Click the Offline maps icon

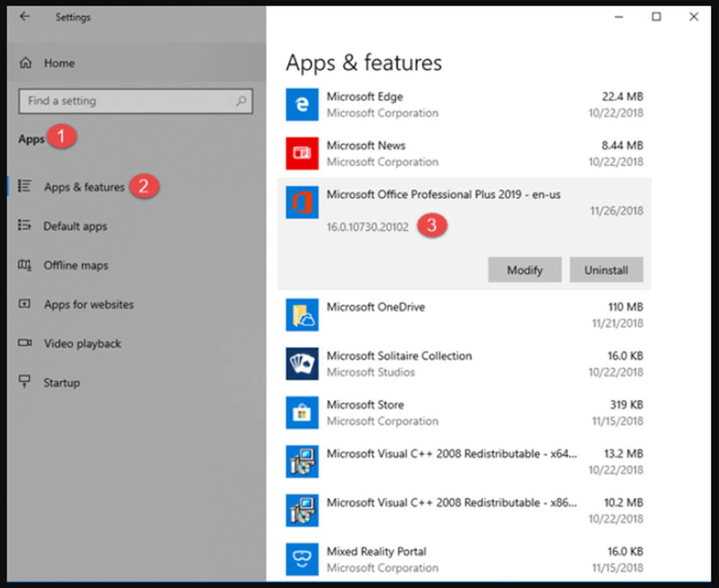pos(24,265)
